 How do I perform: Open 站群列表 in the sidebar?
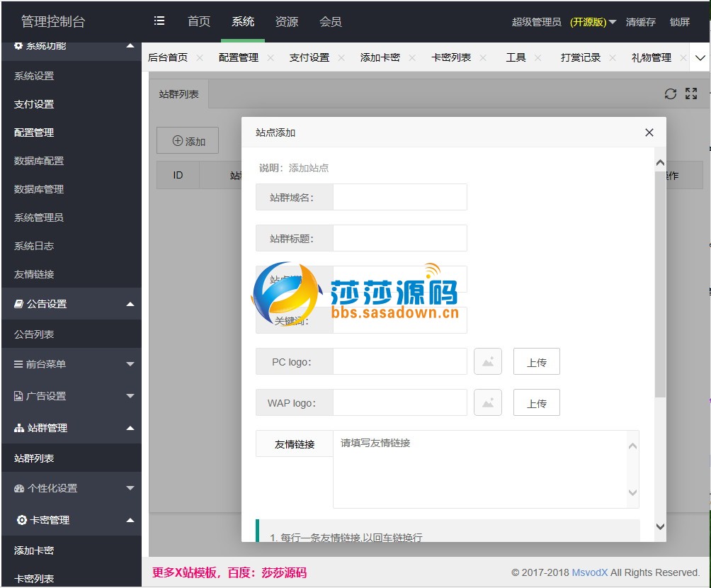coord(34,458)
